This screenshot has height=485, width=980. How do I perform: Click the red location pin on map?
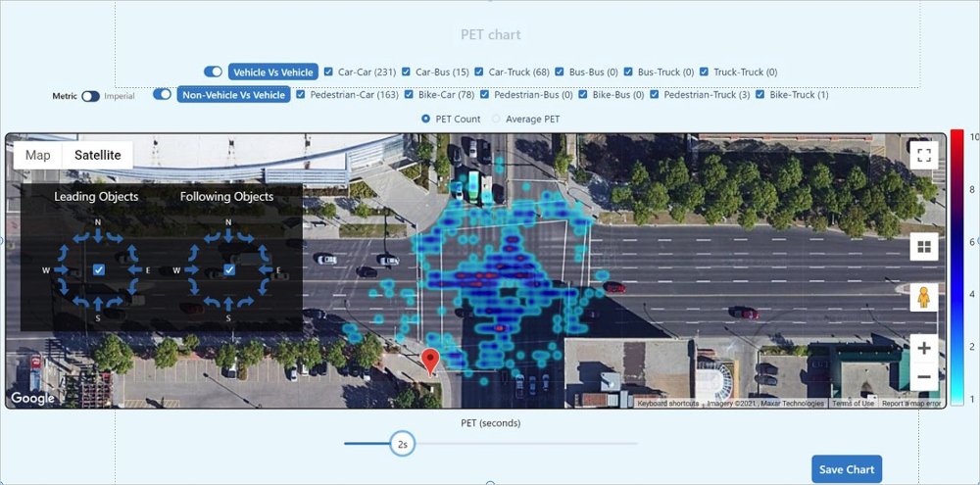(430, 362)
